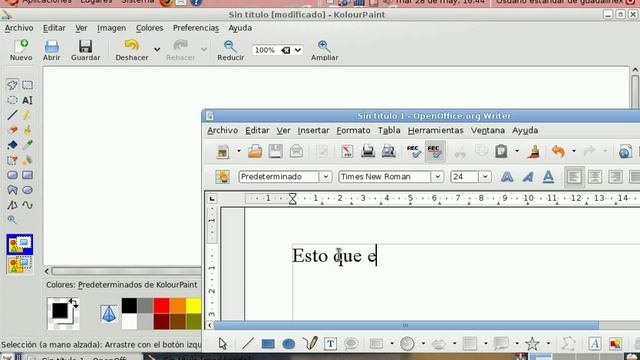Select the Color Picker tool in KolourPaint

[x=27, y=145]
